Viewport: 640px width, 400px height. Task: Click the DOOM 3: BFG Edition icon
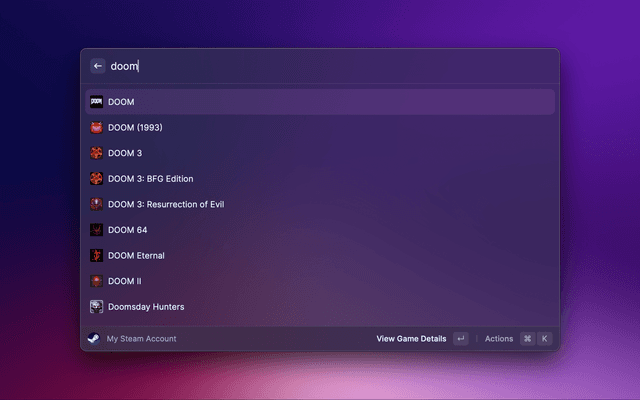click(96, 179)
